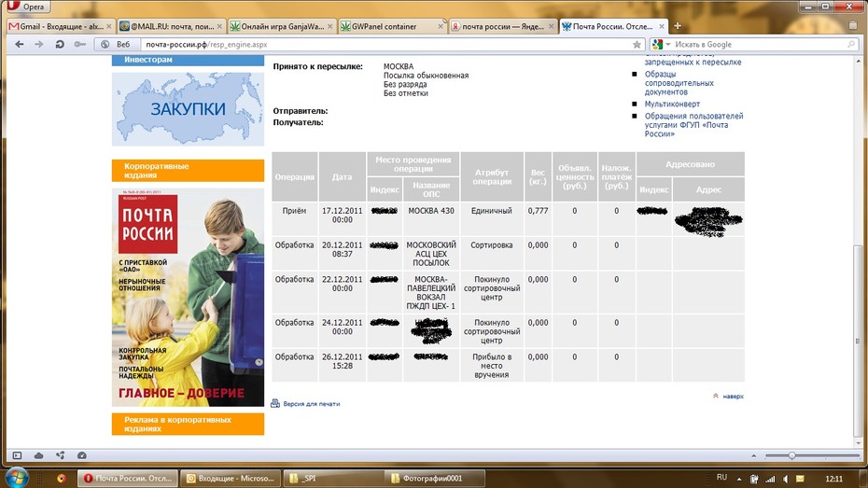Viewport: 868px width, 488px height.
Task: Open the Мультиконверт link
Action: (672, 104)
